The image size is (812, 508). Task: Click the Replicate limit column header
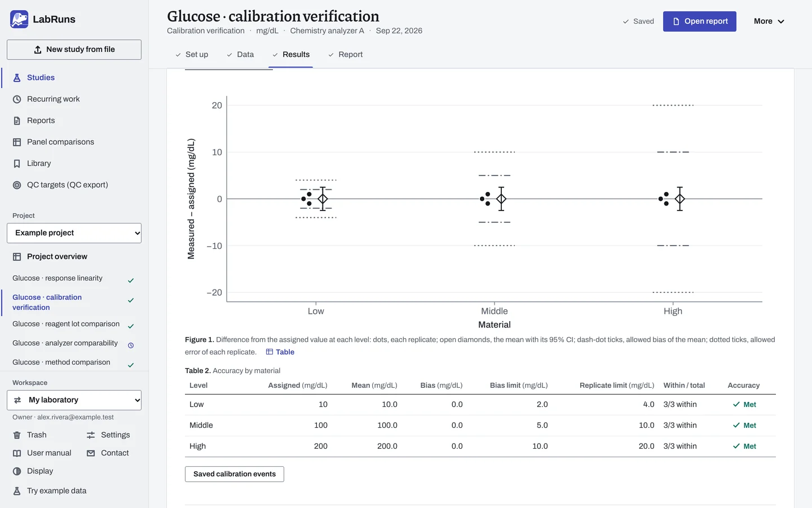[617, 386]
